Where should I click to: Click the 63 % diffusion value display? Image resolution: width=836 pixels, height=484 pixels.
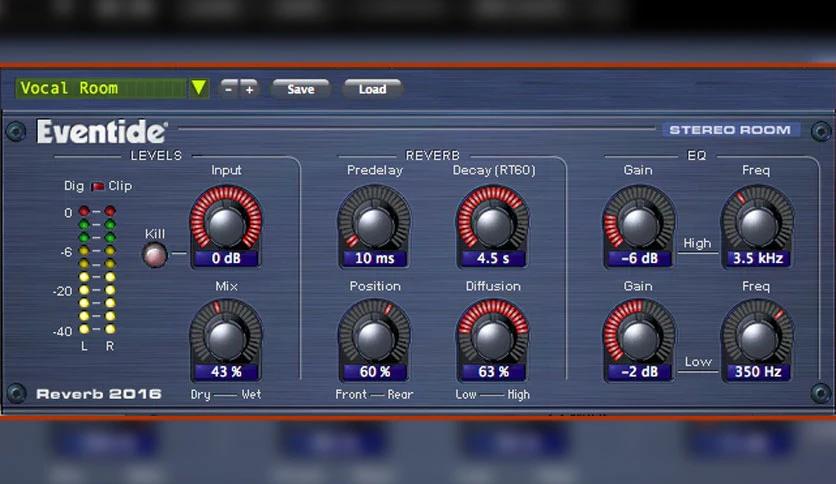point(493,372)
